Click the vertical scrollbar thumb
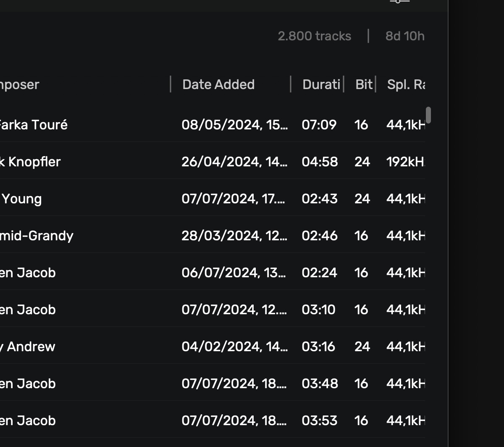The height and width of the screenshot is (447, 504). point(428,115)
